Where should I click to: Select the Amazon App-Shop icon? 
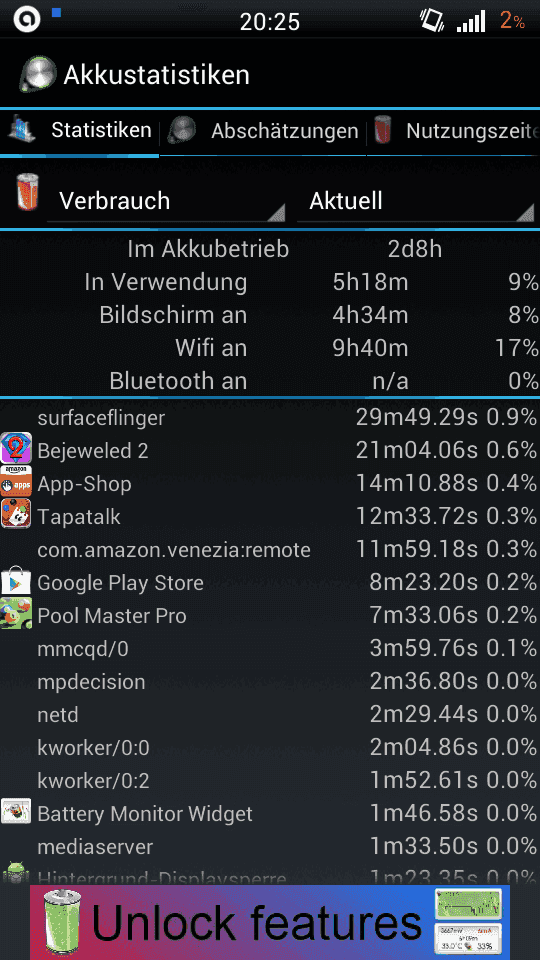[16, 483]
